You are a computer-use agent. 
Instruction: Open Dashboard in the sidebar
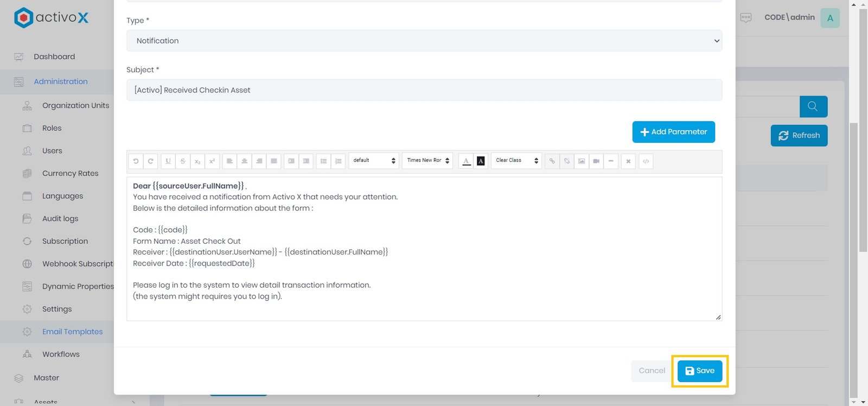54,56
